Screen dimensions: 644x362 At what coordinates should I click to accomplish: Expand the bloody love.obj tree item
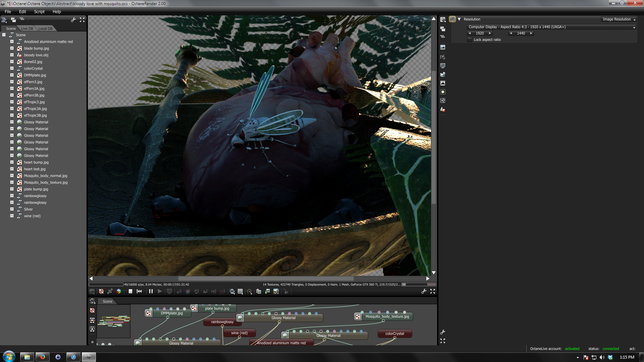pyautogui.click(x=12, y=55)
